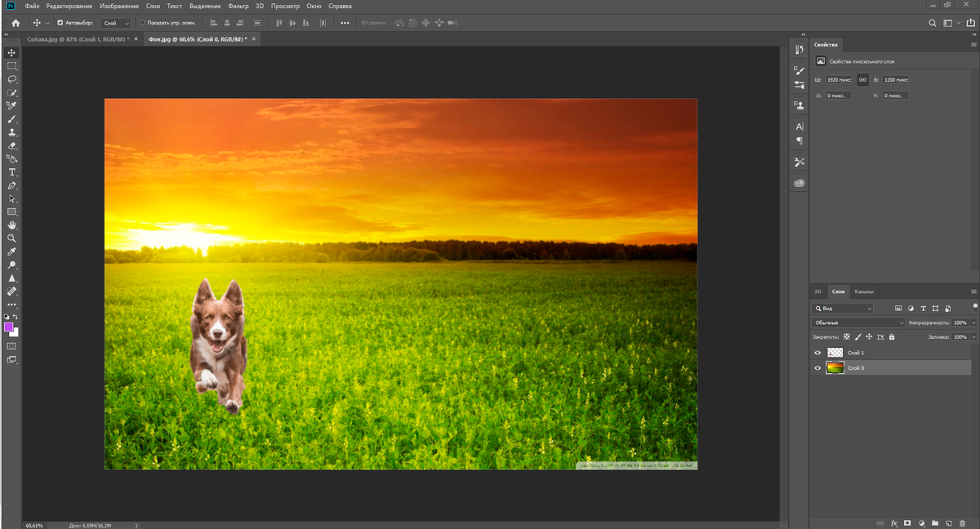The height and width of the screenshot is (529, 980).
Task: Click the Home icon in options bar
Action: tap(15, 23)
